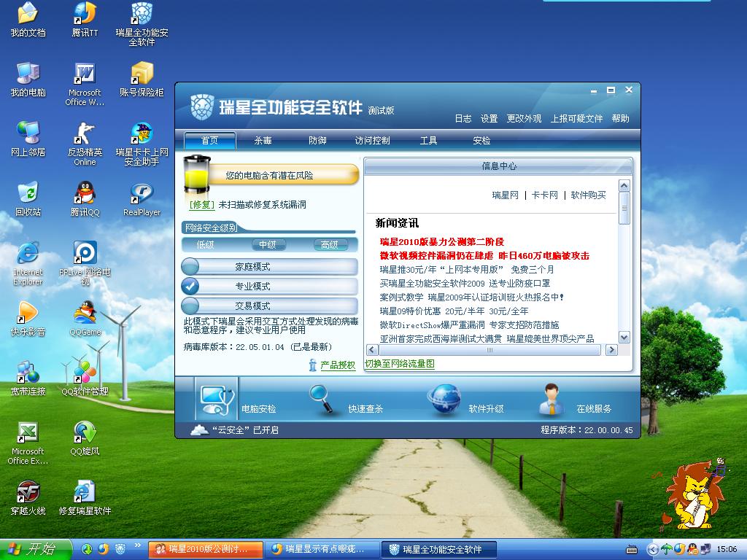The image size is (747, 560).
Task: Open the 在线服务 online service icon
Action: (551, 399)
